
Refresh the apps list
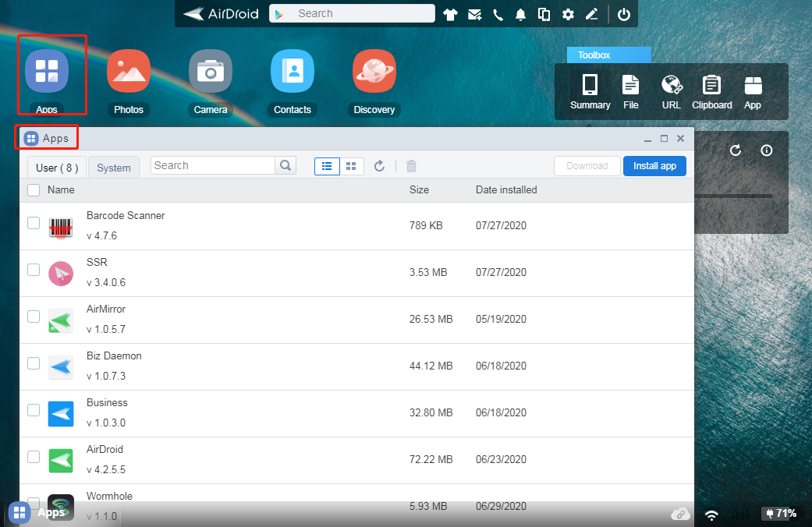[380, 166]
